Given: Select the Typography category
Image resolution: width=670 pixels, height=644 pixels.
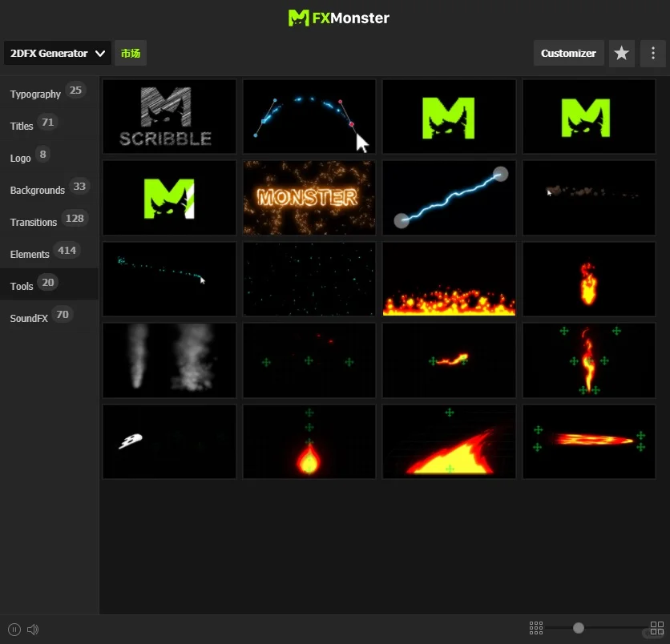Looking at the screenshot, I should coord(49,92).
